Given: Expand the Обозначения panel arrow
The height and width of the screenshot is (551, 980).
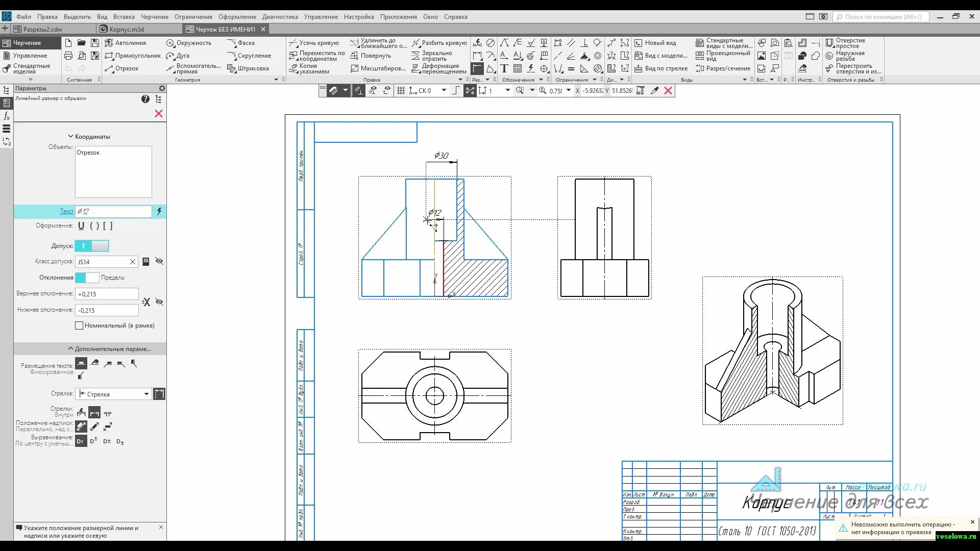Looking at the screenshot, I should [541, 80].
